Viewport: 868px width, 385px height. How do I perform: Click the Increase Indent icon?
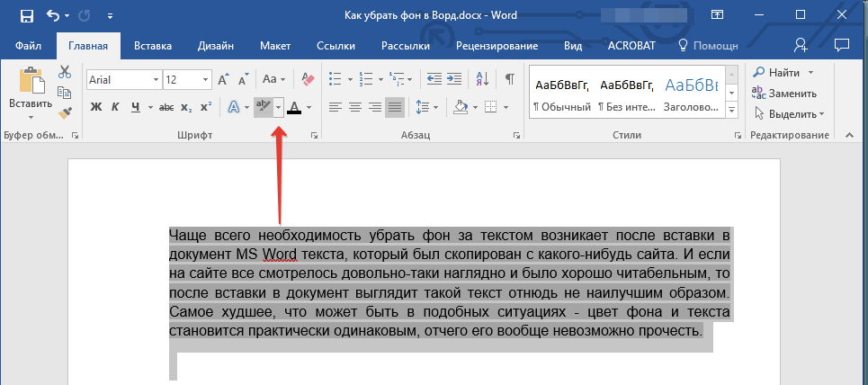coord(454,79)
